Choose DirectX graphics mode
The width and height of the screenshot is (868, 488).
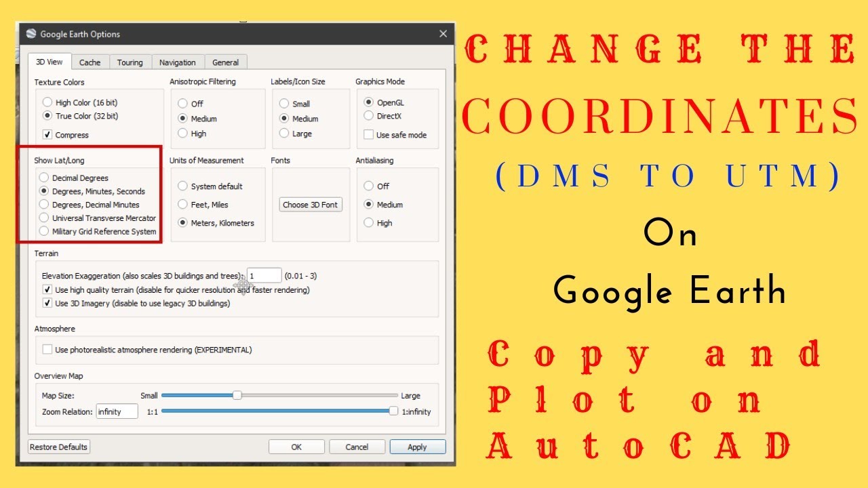tap(368, 116)
